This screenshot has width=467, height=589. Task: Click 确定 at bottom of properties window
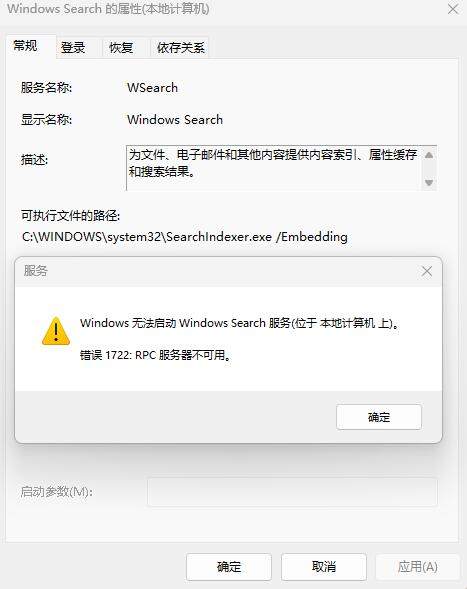coord(229,566)
